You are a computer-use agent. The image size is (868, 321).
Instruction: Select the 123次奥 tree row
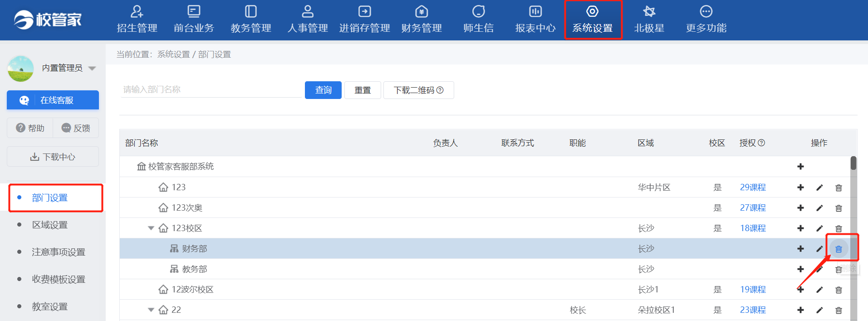485,208
